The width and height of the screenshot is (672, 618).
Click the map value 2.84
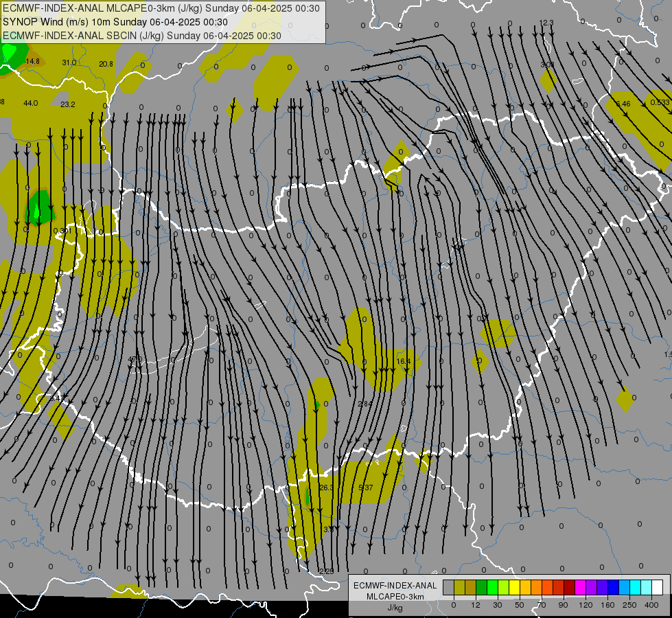[x=364, y=404]
